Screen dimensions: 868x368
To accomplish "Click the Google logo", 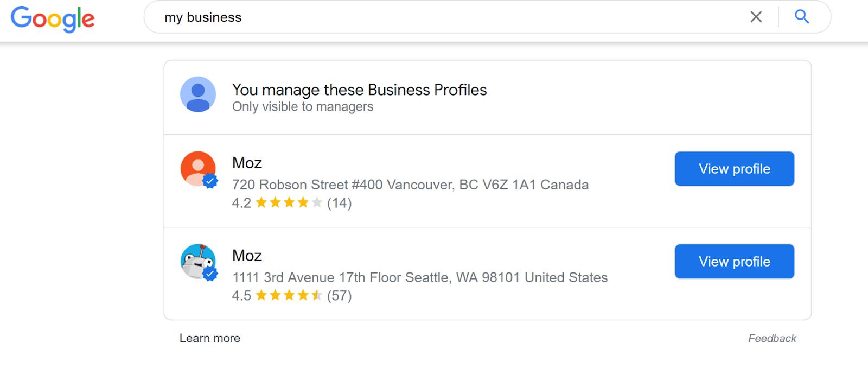I will tap(53, 19).
